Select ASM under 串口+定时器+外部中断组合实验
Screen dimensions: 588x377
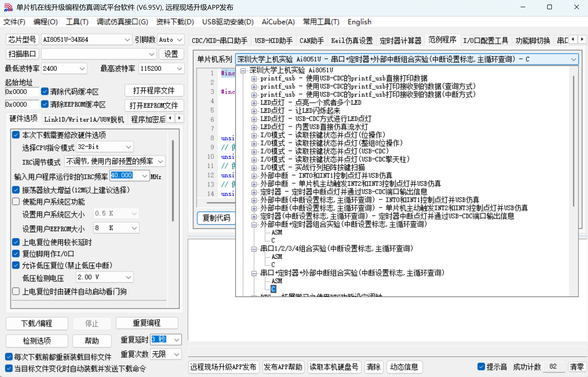coord(277,281)
